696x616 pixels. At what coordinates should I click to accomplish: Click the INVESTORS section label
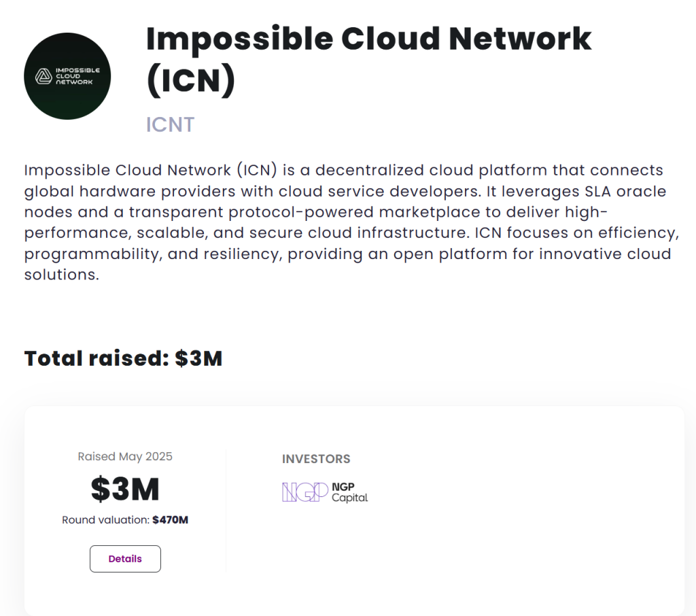(316, 459)
